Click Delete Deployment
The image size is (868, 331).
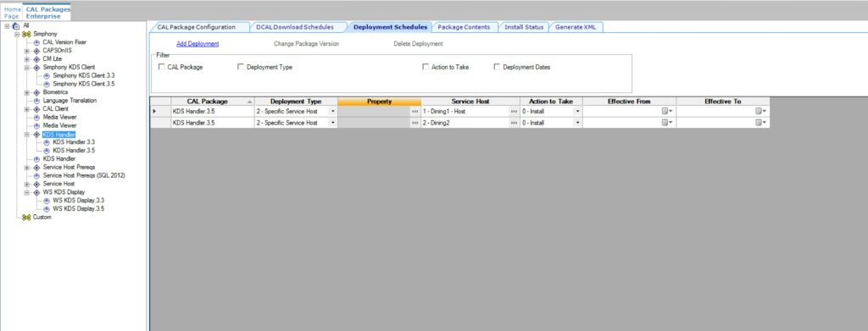419,44
